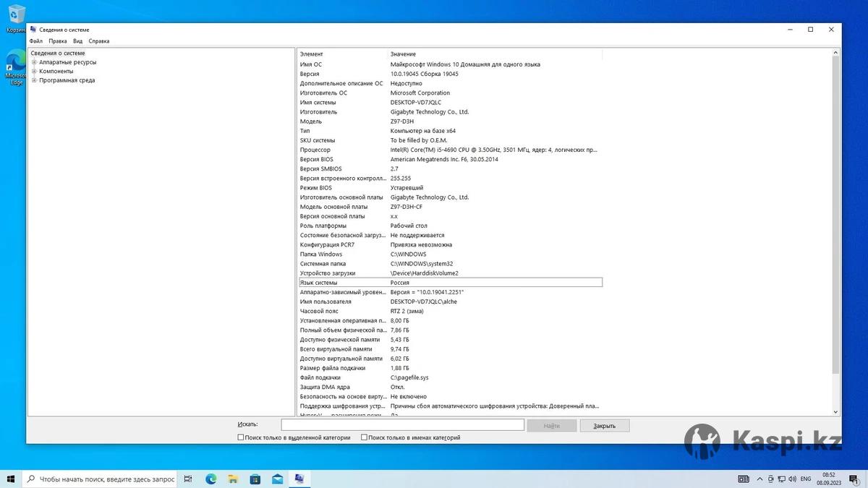The image size is (868, 488).
Task: Select the Папка Windows row
Action: tap(450, 254)
